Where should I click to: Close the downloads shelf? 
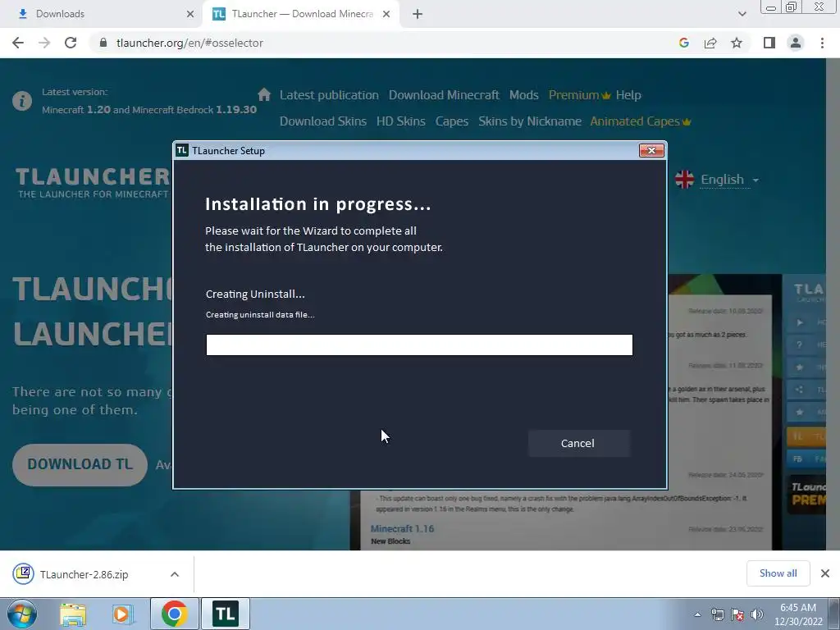pos(825,573)
